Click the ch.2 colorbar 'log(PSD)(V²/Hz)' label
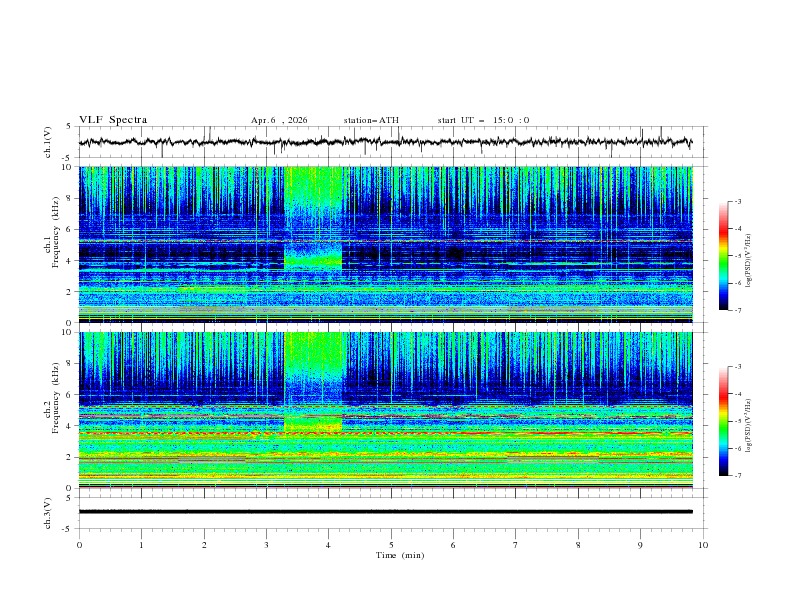 749,426
